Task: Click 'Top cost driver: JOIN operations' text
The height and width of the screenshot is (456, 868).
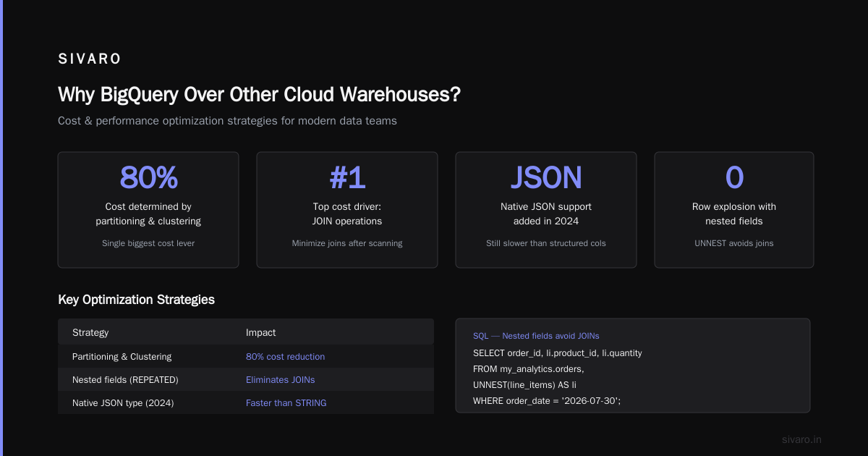Action: click(347, 214)
